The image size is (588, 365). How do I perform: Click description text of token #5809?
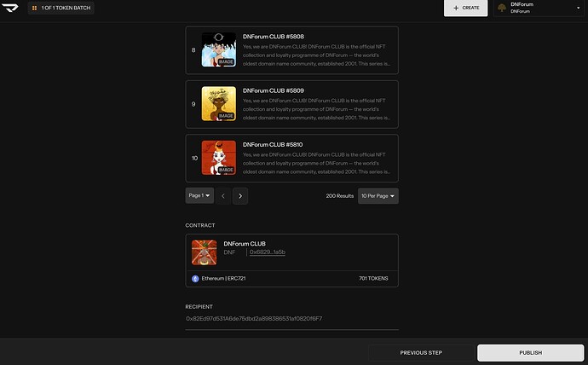coord(316,109)
